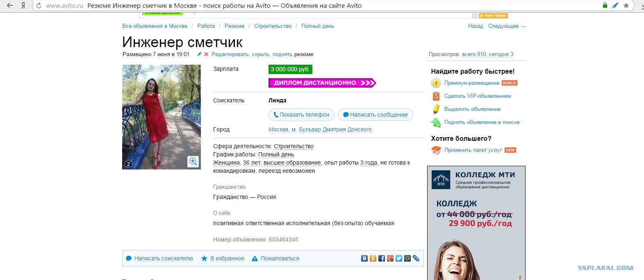This screenshot has width=644, height=280.
Task: Click the "ДИПЛОМ ДИСТАНЦИОННО" banner
Action: point(322,83)
